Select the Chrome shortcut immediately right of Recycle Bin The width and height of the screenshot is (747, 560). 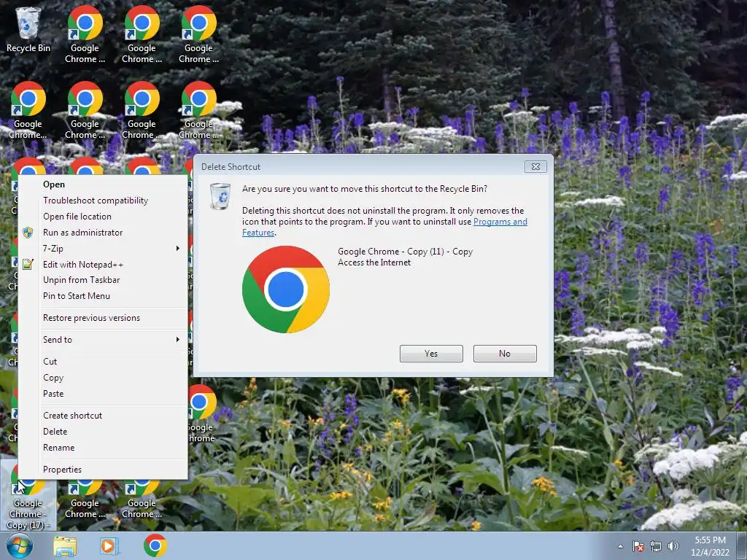click(85, 34)
